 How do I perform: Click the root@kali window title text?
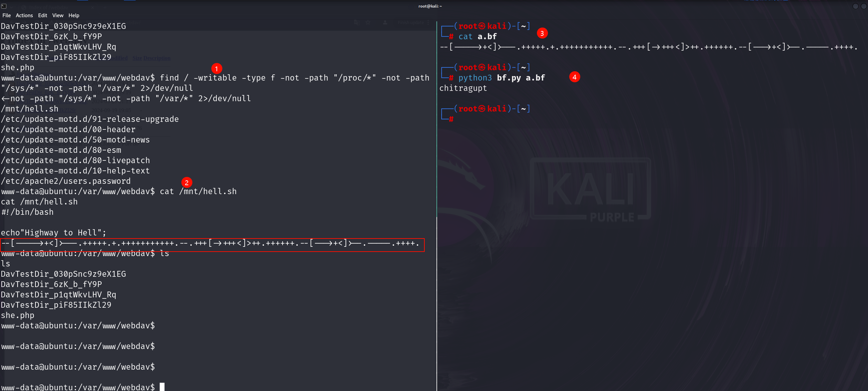coord(430,6)
